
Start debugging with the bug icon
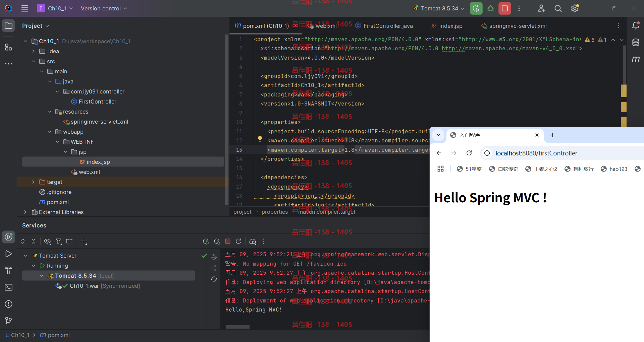click(x=490, y=8)
